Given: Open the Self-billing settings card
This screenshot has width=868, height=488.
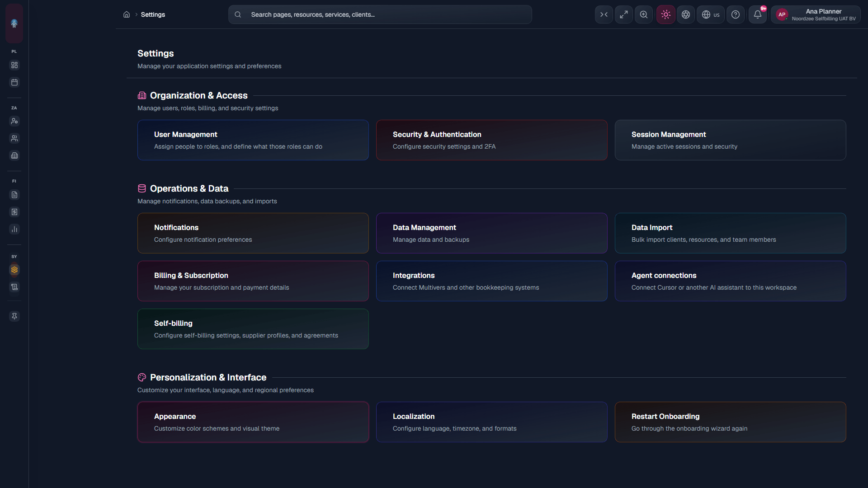Looking at the screenshot, I should (x=253, y=329).
